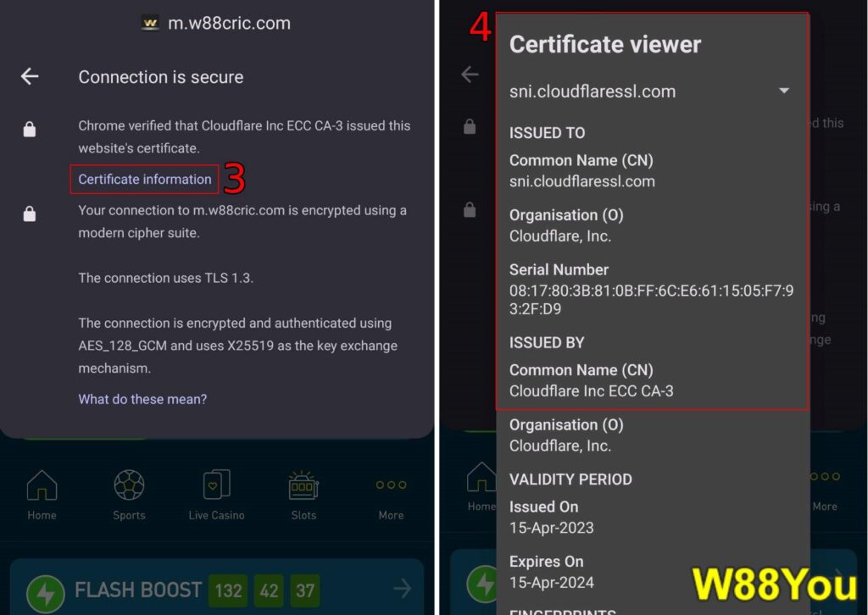Click the VALIDITY PERIOD section heading
Screen dimensions: 868x615
pos(570,479)
